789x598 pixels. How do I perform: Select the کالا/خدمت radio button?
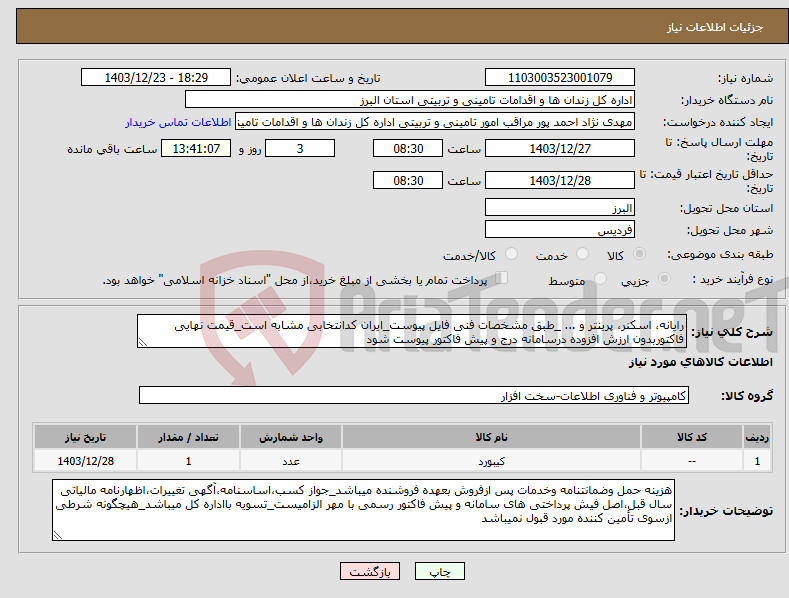(511, 254)
